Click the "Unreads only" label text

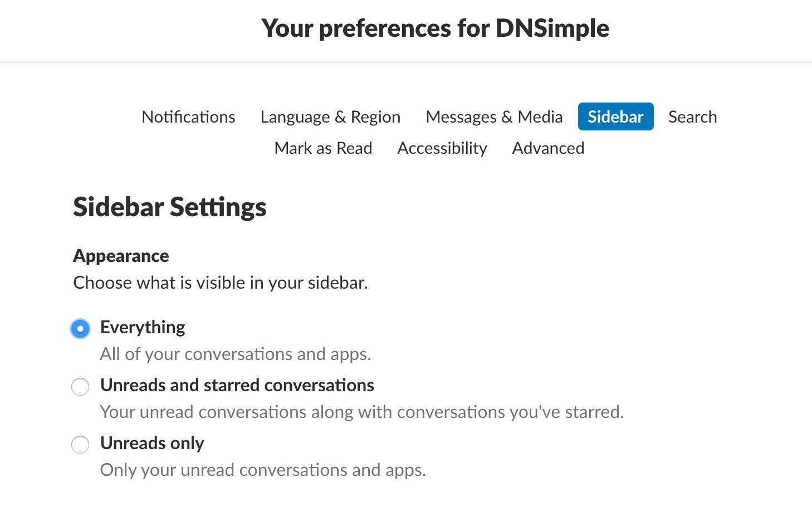152,443
